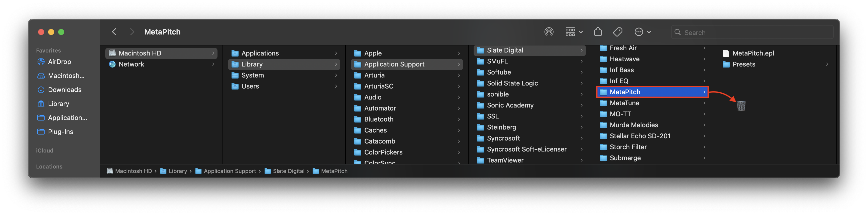Open the view grouping options icon
868x215 pixels.
pos(574,32)
